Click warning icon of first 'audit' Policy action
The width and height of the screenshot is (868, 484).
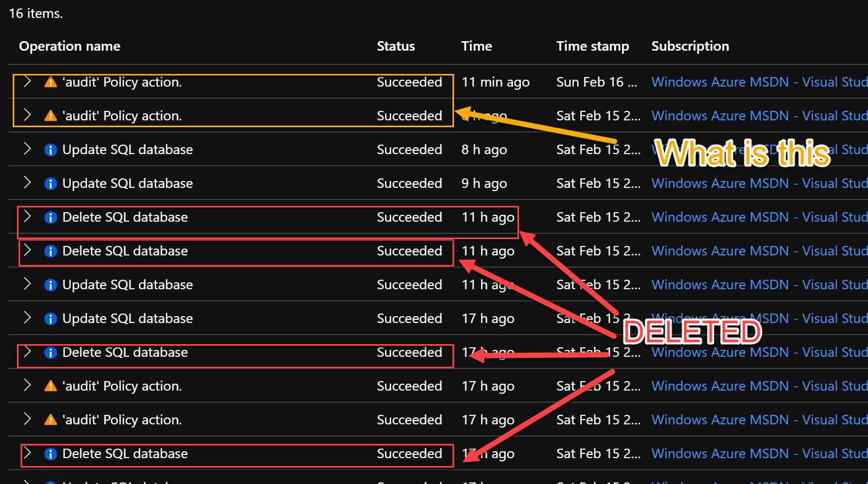tap(51, 82)
